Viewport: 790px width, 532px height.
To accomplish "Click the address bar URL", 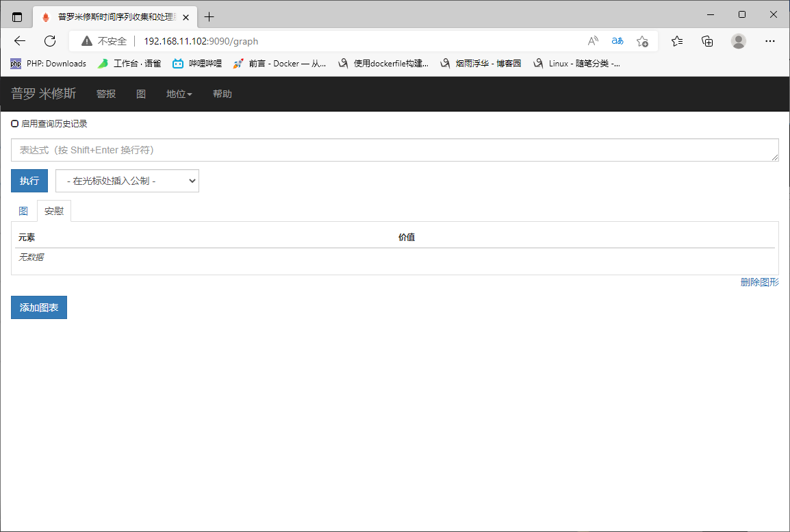I will [x=201, y=41].
